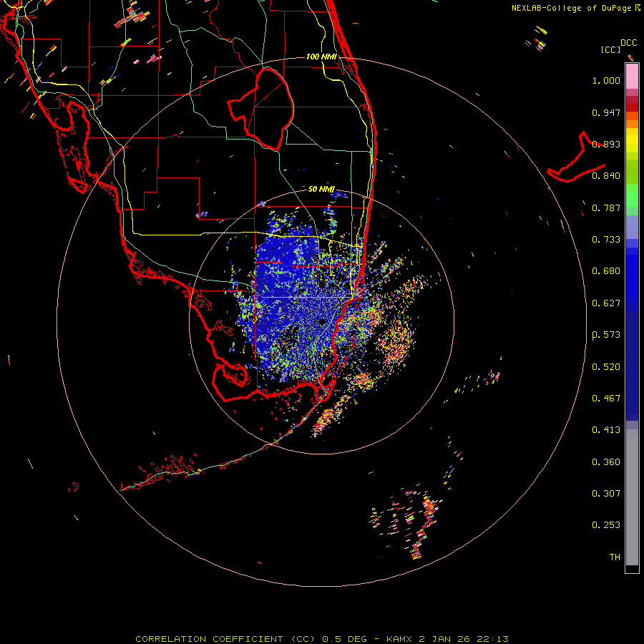Screen dimensions: 644x644
Task: Select the 0.947 scale value
Action: [x=606, y=112]
